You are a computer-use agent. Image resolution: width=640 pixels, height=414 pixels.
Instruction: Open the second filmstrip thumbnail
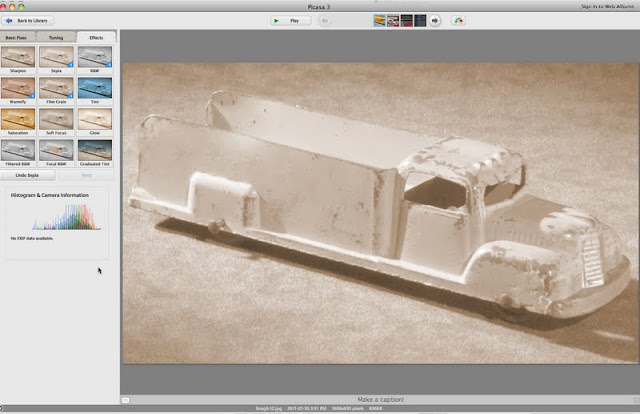click(x=393, y=20)
